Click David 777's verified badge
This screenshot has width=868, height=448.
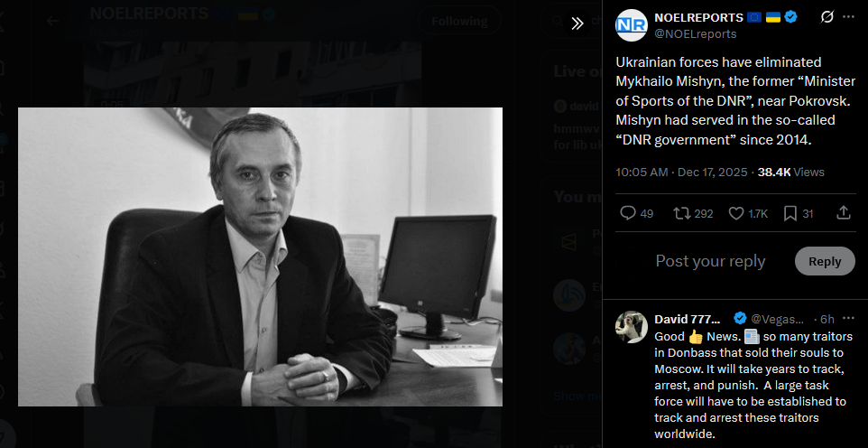point(740,319)
